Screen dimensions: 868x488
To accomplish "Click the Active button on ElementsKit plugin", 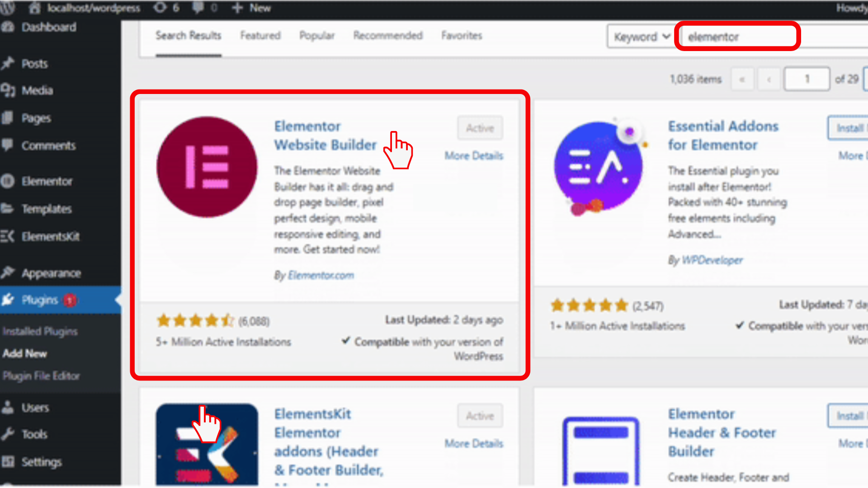I will [x=480, y=416].
